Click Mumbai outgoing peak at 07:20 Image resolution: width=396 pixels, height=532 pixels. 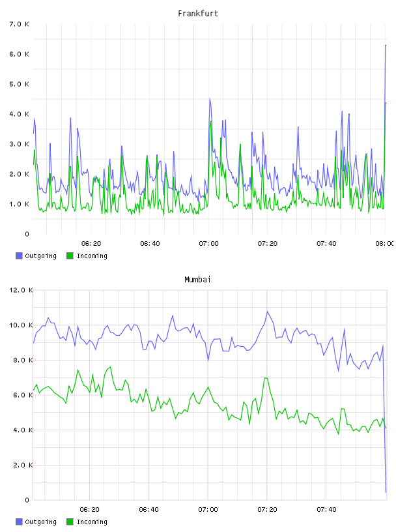267,311
